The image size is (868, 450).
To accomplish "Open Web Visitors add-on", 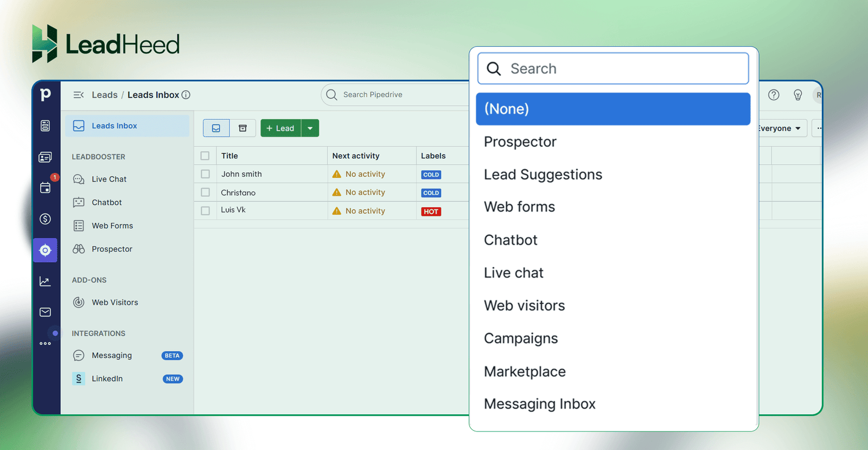I will point(115,303).
